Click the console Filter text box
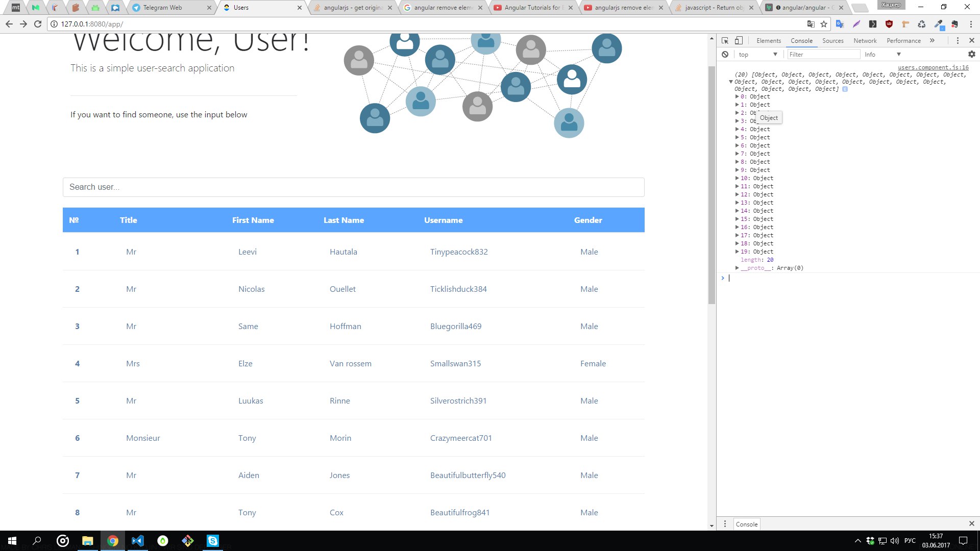 pos(823,55)
